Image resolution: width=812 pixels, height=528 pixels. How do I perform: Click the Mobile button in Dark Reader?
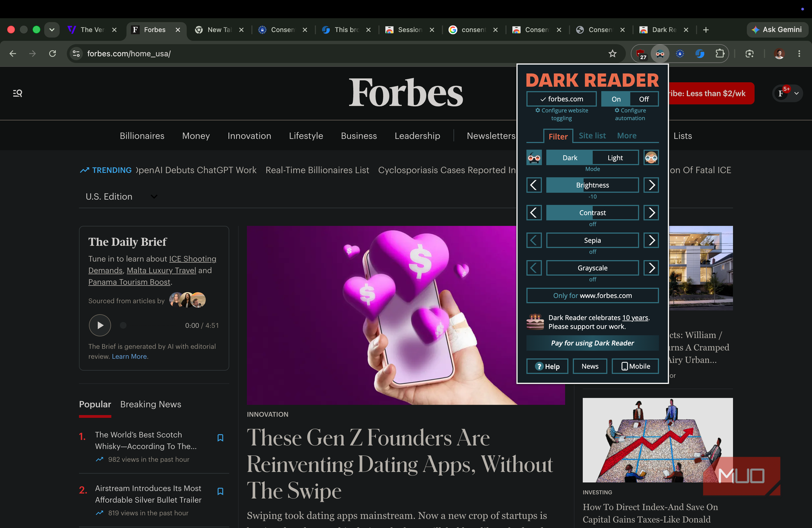point(635,366)
